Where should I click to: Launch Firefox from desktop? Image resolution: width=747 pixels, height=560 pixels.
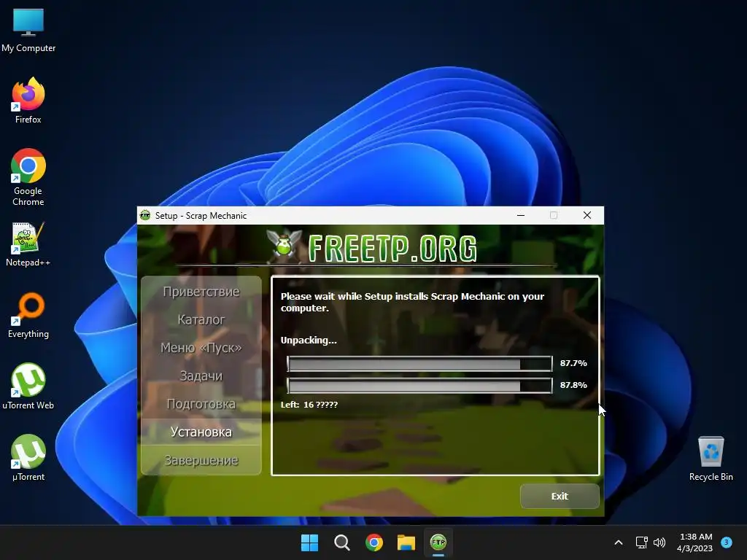[x=28, y=101]
